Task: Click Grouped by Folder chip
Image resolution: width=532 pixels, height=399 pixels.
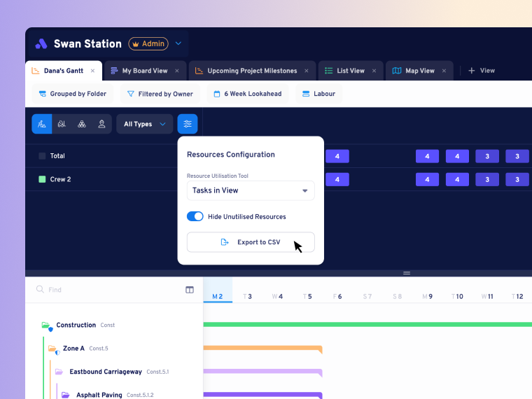Action: (73, 94)
